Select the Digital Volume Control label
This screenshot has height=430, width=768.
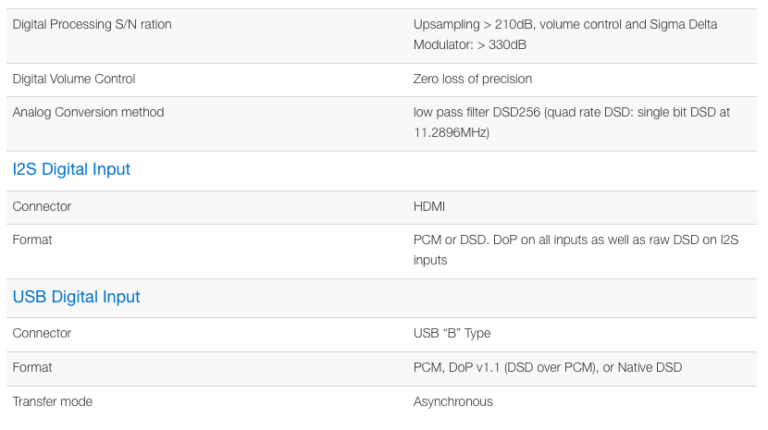(74, 79)
